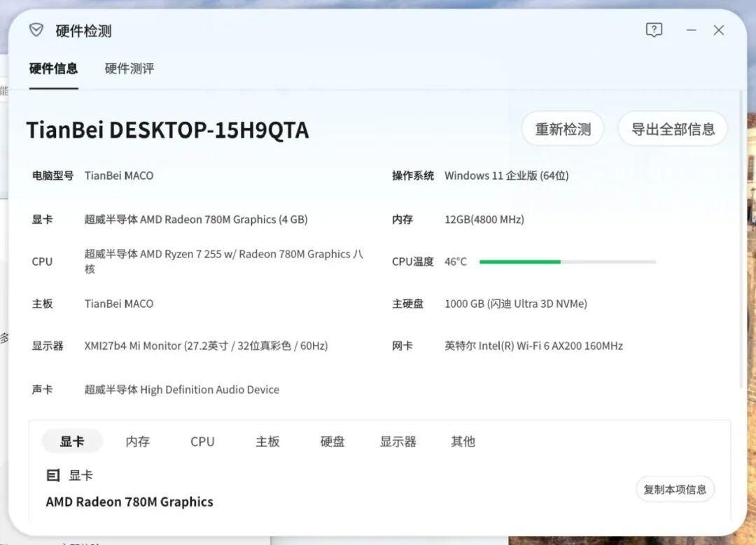
Task: Click the 重新检测 button
Action: click(x=563, y=129)
